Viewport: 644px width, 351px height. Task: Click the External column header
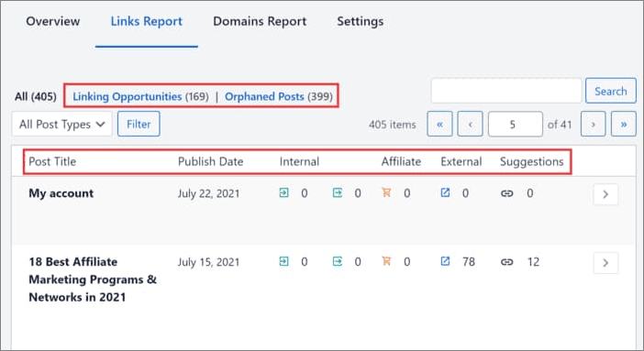click(x=461, y=161)
